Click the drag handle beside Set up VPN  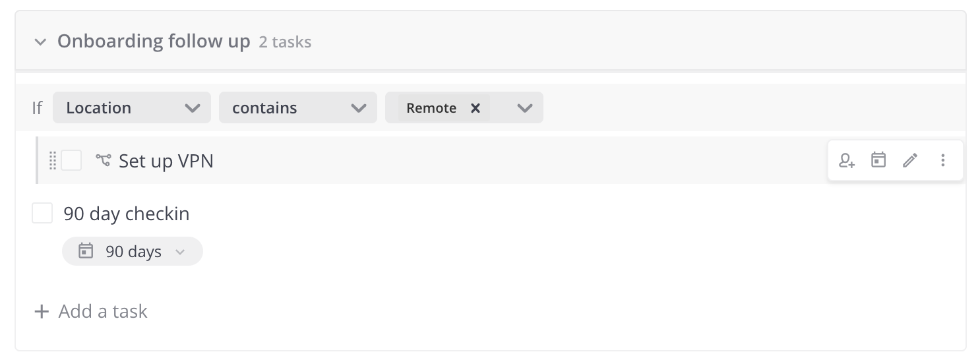pyautogui.click(x=53, y=160)
